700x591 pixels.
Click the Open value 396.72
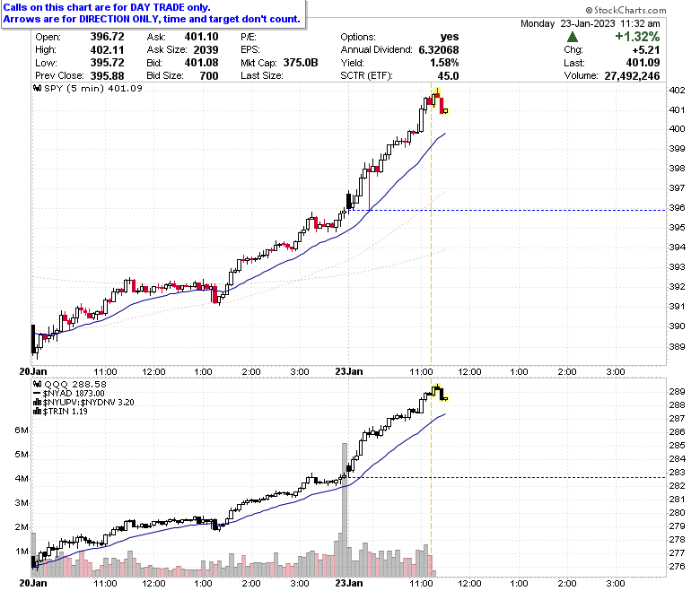[107, 37]
